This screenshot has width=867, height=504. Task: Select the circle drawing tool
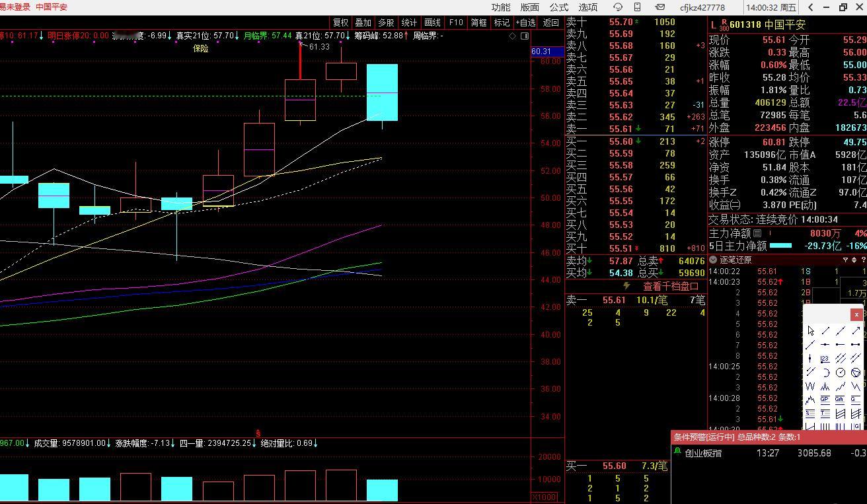tap(841, 372)
